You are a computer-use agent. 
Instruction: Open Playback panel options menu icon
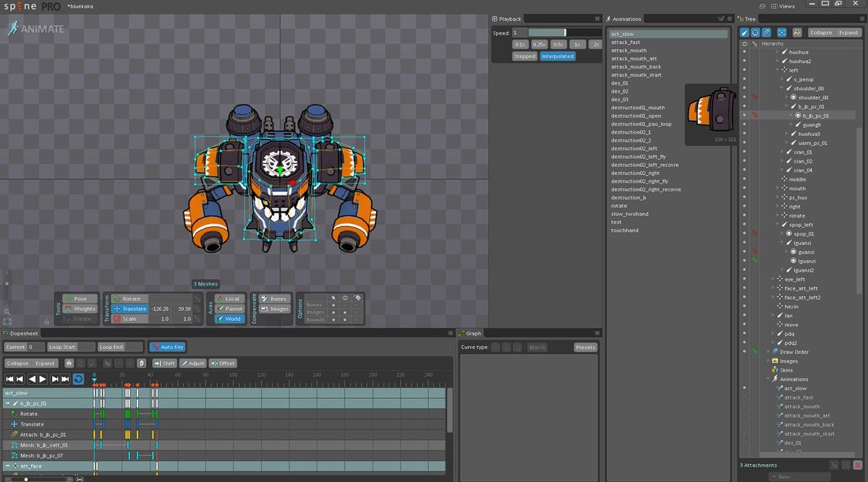tap(597, 19)
